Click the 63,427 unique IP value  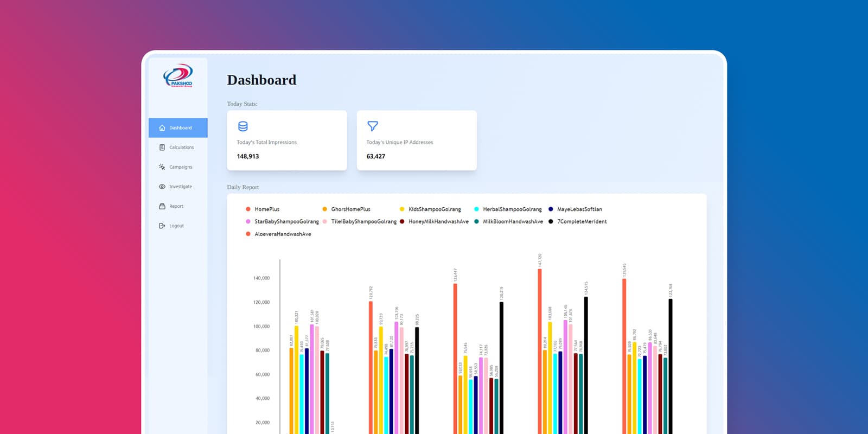click(x=376, y=156)
